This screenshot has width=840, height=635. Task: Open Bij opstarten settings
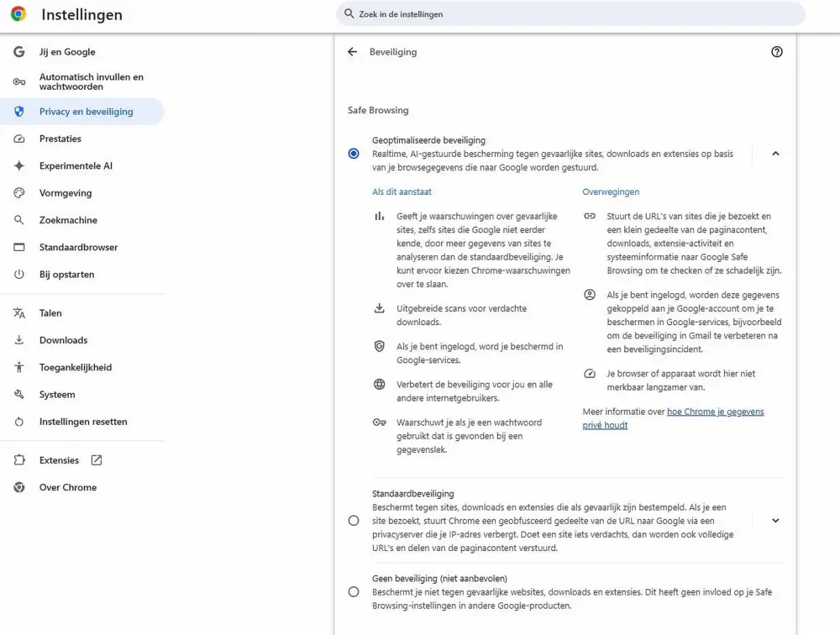82,275
